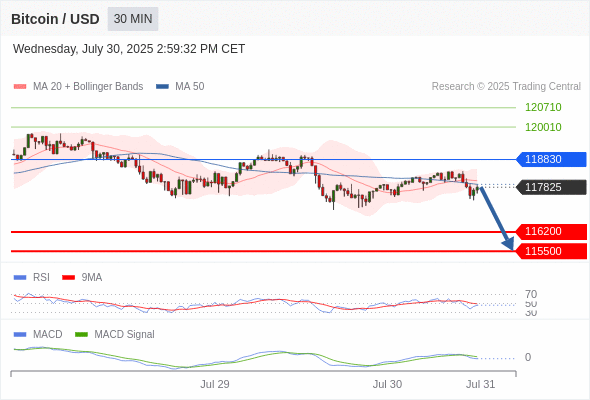Click the 9MA red legend swatch

pyautogui.click(x=68, y=278)
